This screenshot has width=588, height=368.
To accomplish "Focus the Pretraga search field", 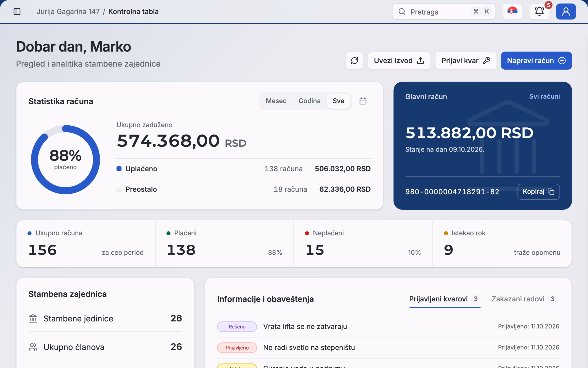I will tap(444, 12).
